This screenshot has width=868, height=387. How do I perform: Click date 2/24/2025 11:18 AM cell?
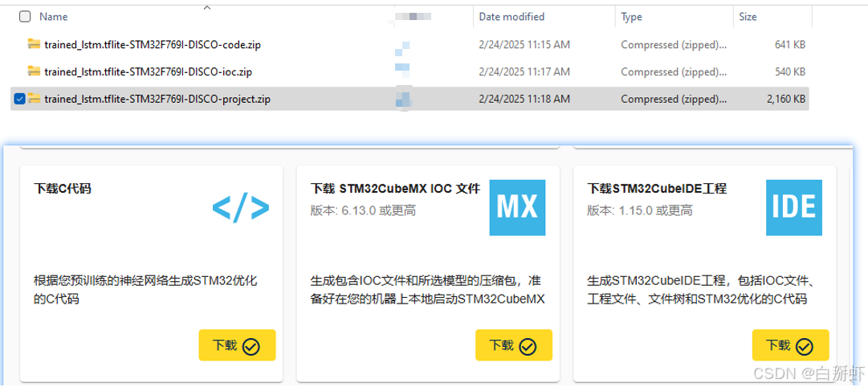(x=524, y=100)
